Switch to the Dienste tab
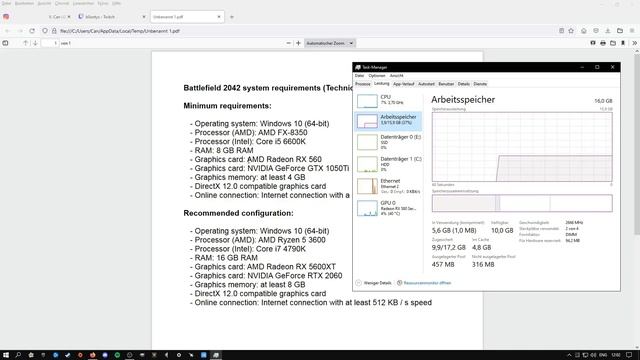The image size is (640, 360). point(480,84)
